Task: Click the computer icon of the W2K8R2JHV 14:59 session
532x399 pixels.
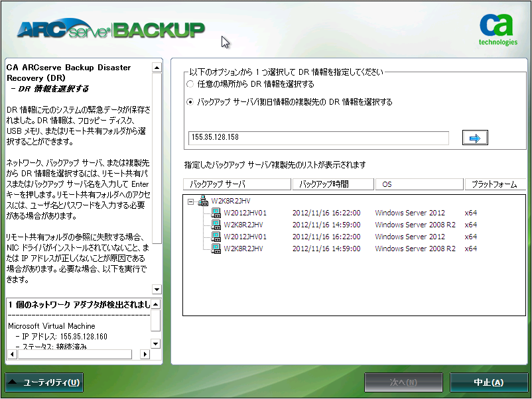Action: pyautogui.click(x=217, y=225)
